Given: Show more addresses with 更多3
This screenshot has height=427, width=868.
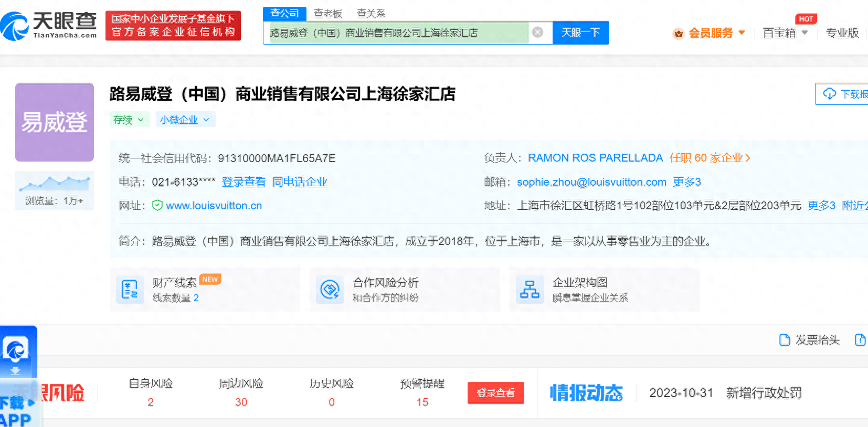Looking at the screenshot, I should (x=821, y=206).
